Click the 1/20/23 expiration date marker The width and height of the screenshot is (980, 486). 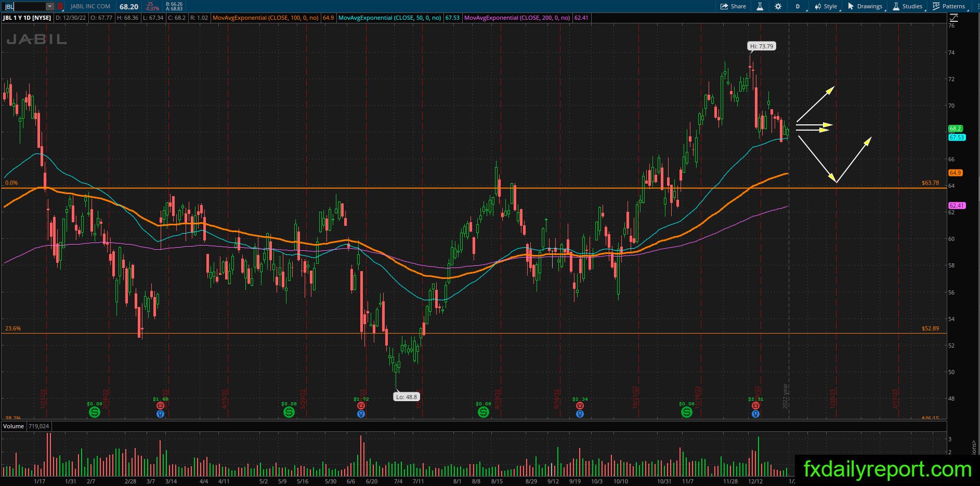tap(833, 399)
